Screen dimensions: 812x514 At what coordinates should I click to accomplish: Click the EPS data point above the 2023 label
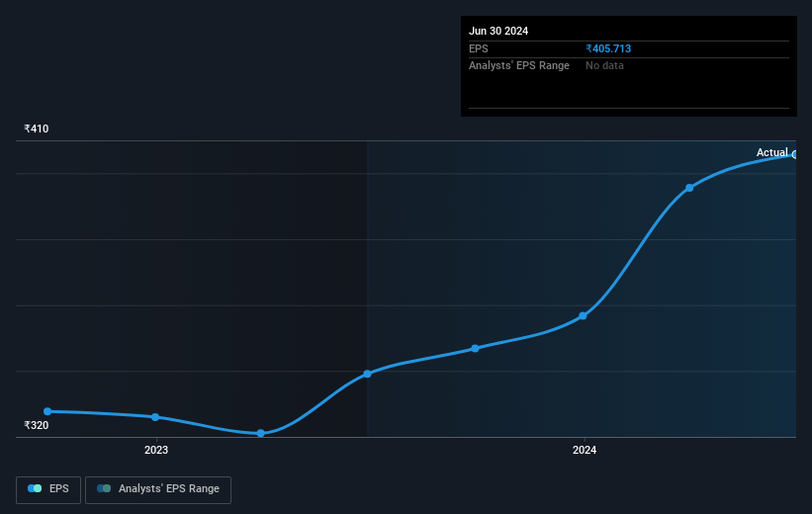click(x=155, y=417)
